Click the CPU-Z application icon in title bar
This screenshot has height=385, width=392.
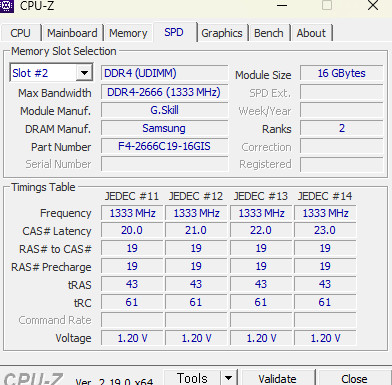(x=6, y=6)
